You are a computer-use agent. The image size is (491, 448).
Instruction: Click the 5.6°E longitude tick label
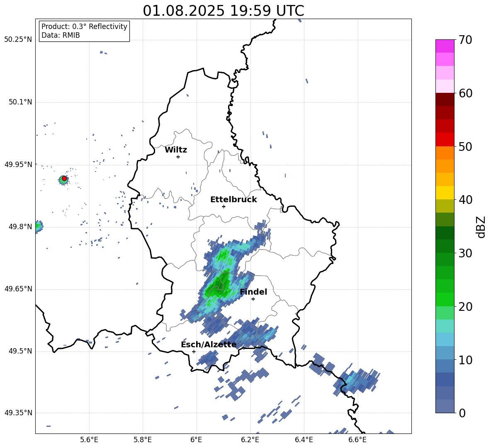89,440
